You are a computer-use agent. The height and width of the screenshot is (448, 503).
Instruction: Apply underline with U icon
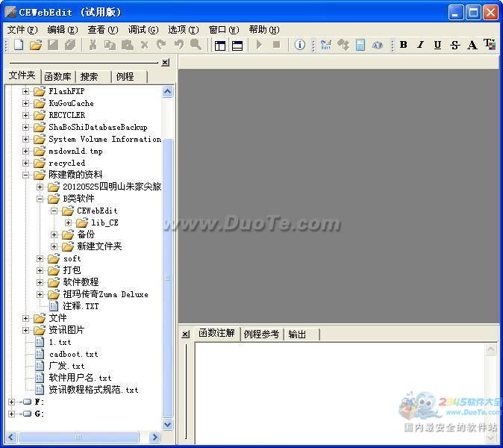pos(437,45)
